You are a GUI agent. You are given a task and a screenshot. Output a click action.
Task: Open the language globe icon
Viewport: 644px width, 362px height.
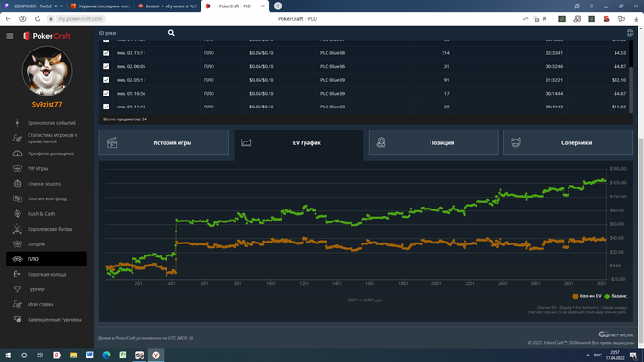(x=629, y=33)
